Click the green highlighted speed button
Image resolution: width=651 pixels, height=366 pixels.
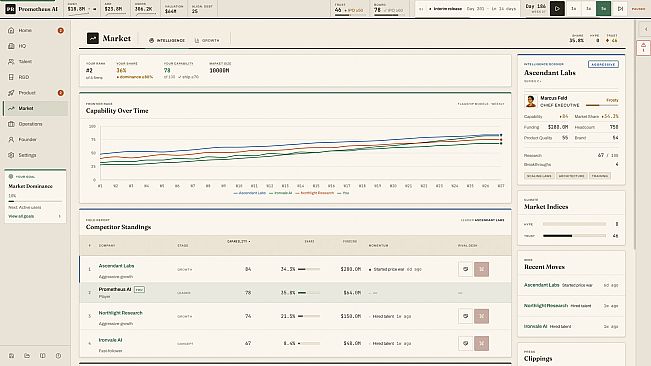tap(604, 9)
